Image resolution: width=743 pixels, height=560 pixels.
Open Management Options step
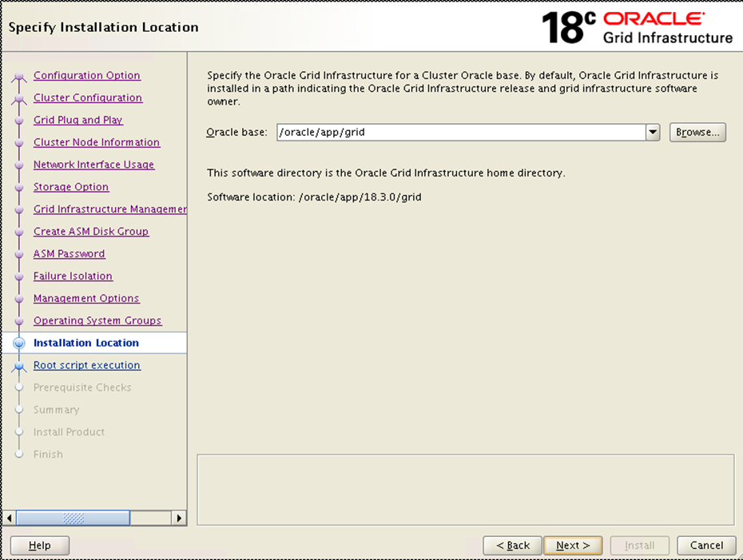coord(85,299)
